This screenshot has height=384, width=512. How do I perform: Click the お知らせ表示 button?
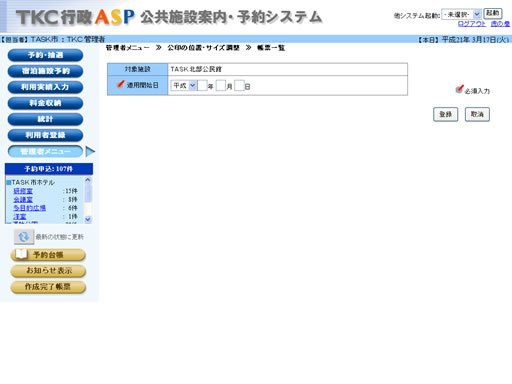(48, 271)
